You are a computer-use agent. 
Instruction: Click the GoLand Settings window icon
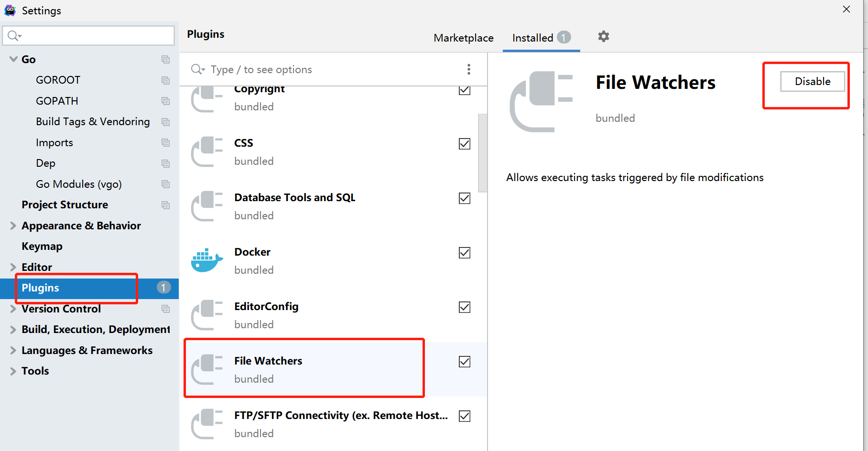click(x=10, y=10)
